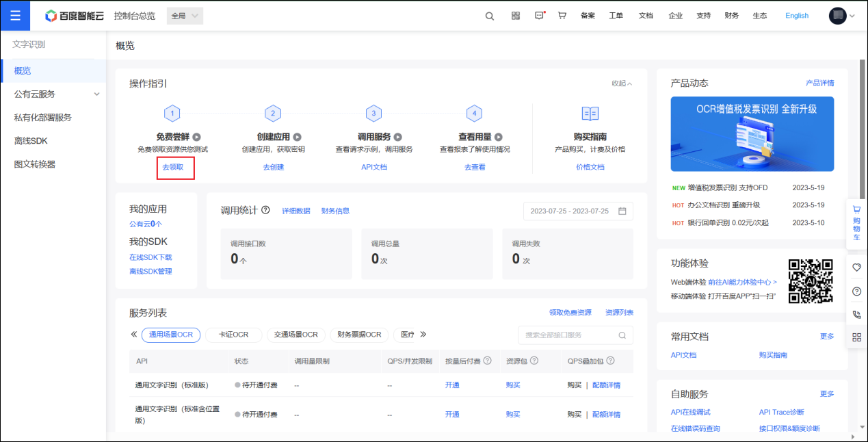The width and height of the screenshot is (868, 442).
Task: Switch to the 卡证OCR tab
Action: click(x=234, y=335)
